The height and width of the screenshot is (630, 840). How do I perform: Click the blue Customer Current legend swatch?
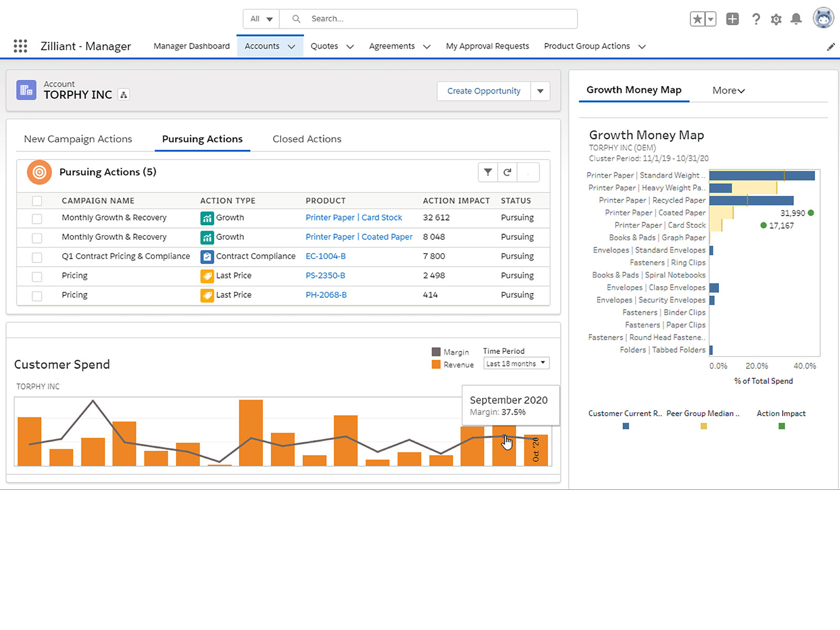pyautogui.click(x=626, y=426)
